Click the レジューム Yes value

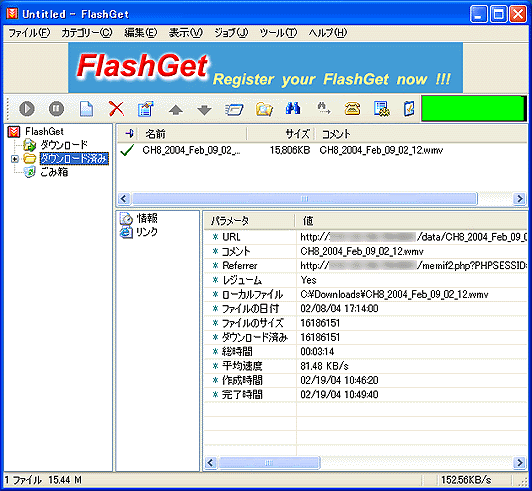[x=308, y=280]
